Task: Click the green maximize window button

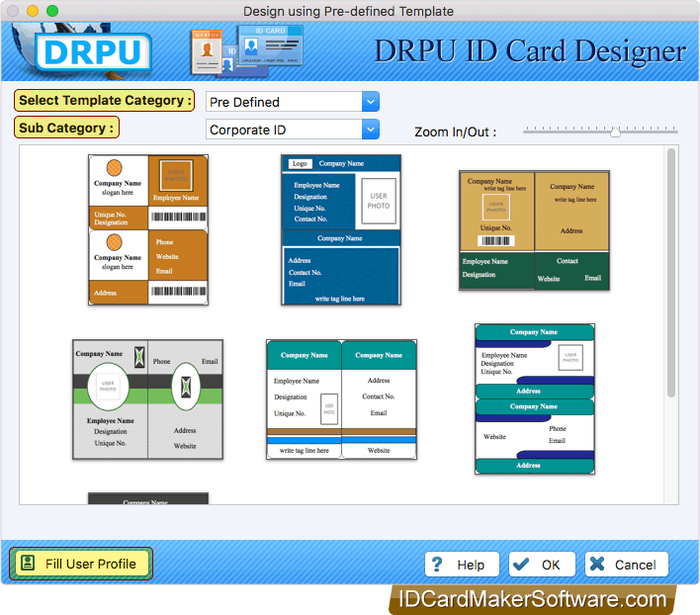Action: click(52, 11)
